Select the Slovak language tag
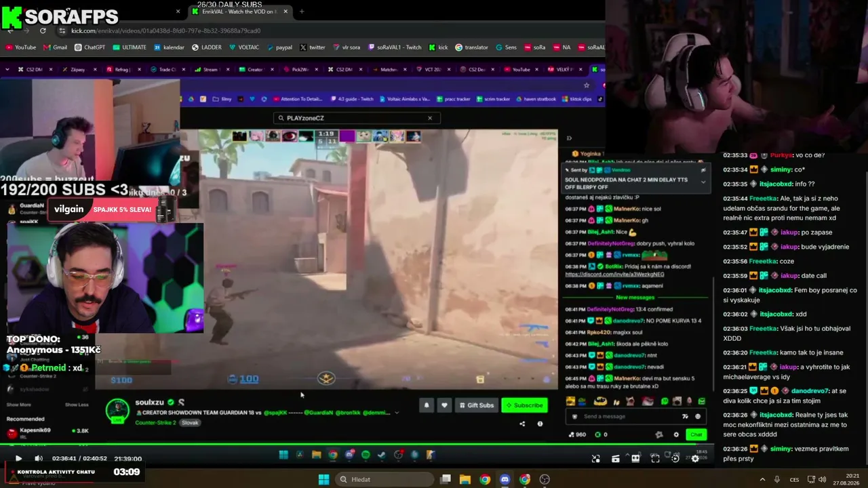 [x=190, y=423]
